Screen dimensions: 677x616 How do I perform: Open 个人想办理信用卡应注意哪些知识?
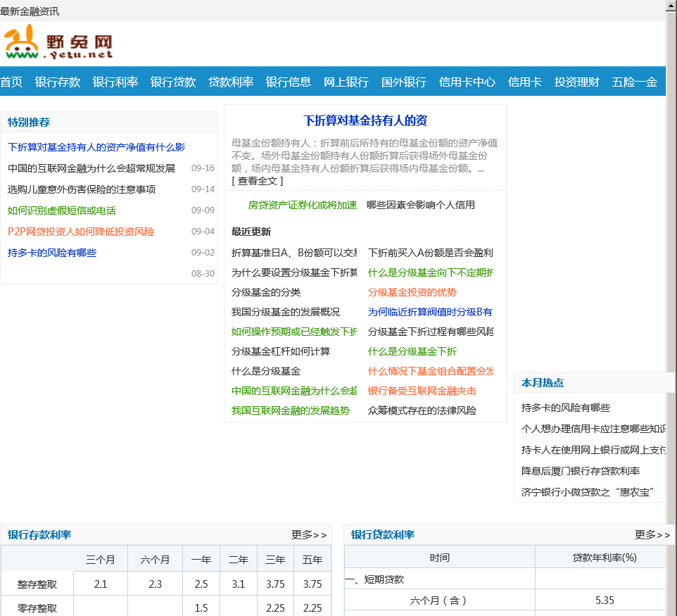coord(593,429)
